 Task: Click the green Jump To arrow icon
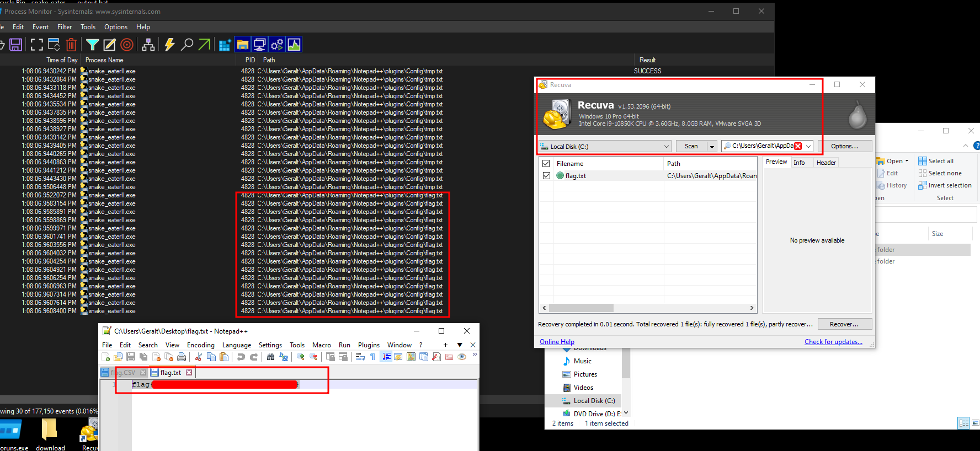pos(204,45)
